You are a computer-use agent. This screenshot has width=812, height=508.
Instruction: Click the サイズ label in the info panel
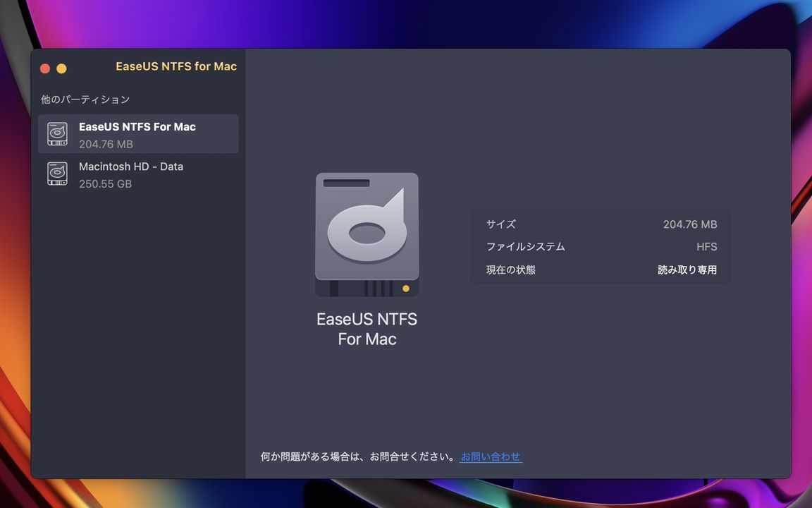(500, 224)
